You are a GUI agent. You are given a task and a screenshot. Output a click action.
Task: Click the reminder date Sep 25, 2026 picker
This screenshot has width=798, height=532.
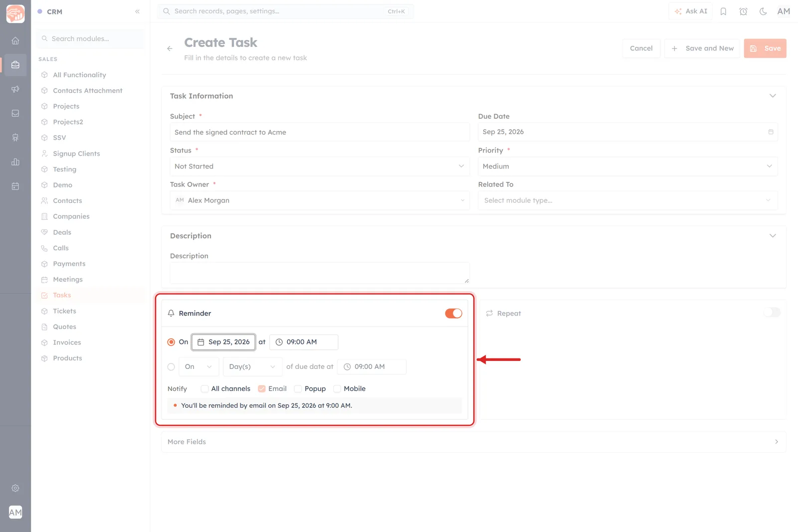pos(223,342)
